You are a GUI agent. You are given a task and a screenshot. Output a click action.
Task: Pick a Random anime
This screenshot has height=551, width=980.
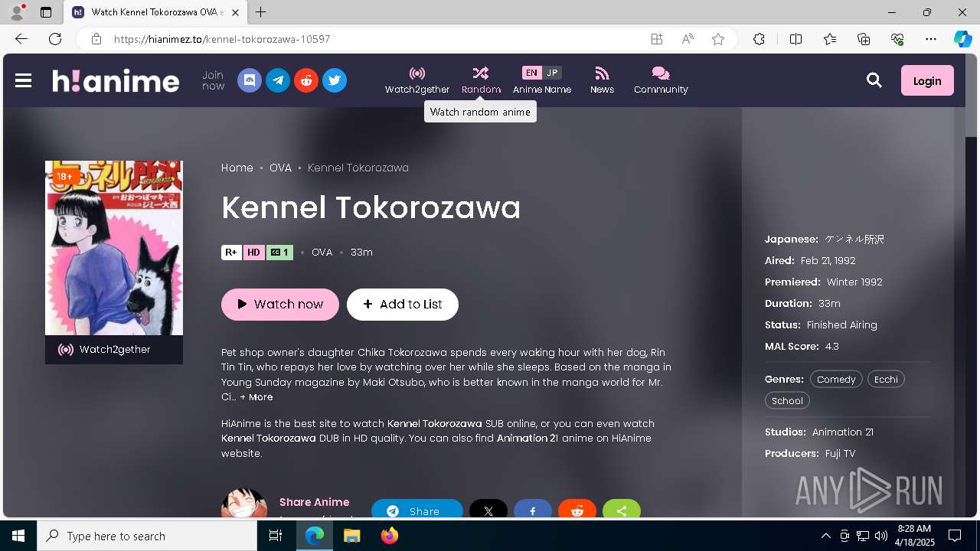[x=481, y=80]
